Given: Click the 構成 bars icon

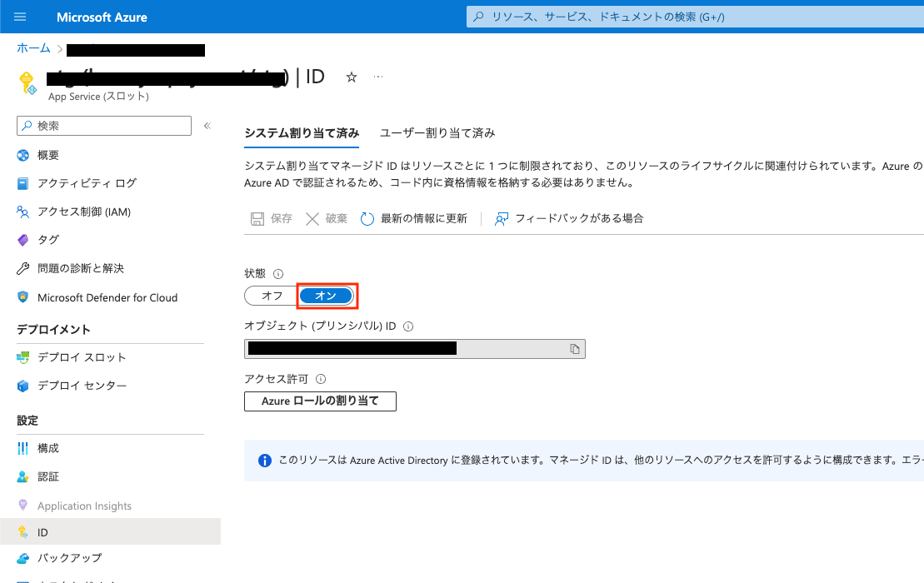Looking at the screenshot, I should point(23,449).
